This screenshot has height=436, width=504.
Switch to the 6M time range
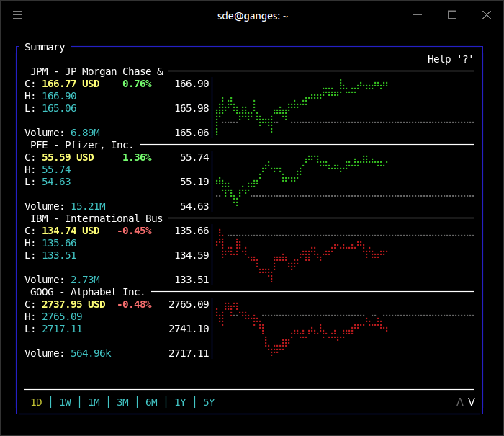pyautogui.click(x=151, y=402)
